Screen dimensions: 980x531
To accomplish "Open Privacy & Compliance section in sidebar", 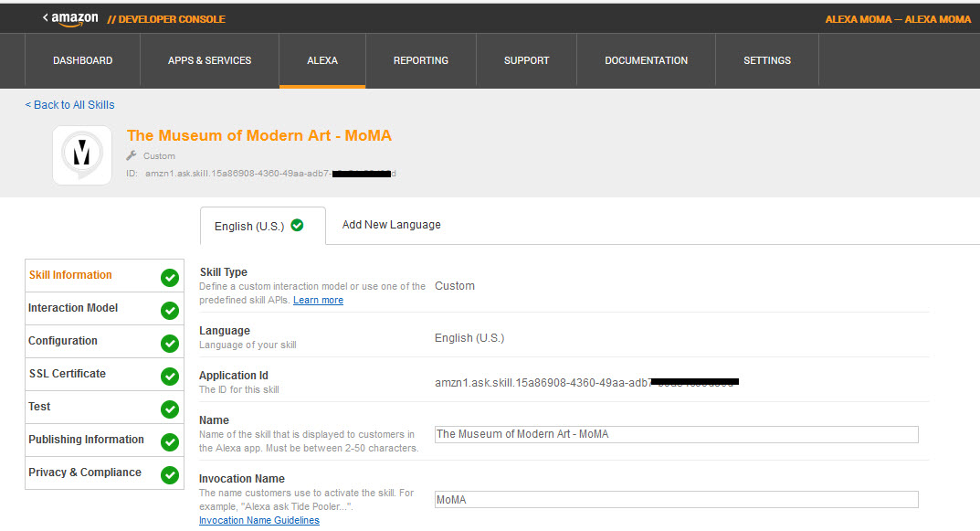I will point(104,473).
